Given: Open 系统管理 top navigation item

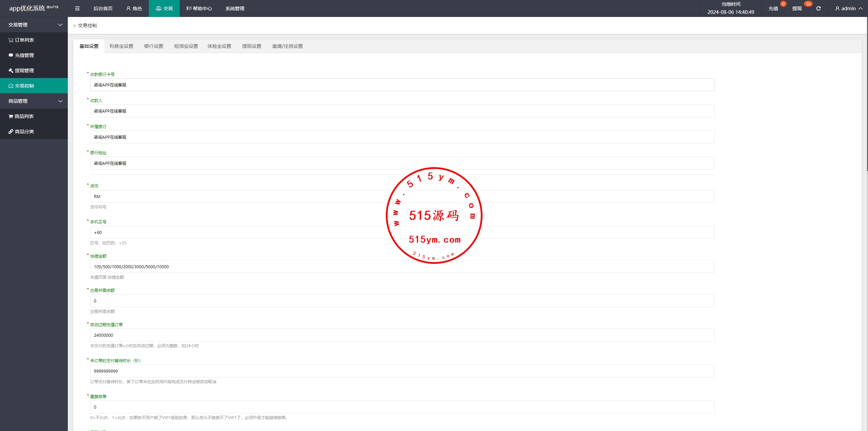Looking at the screenshot, I should click(x=235, y=8).
